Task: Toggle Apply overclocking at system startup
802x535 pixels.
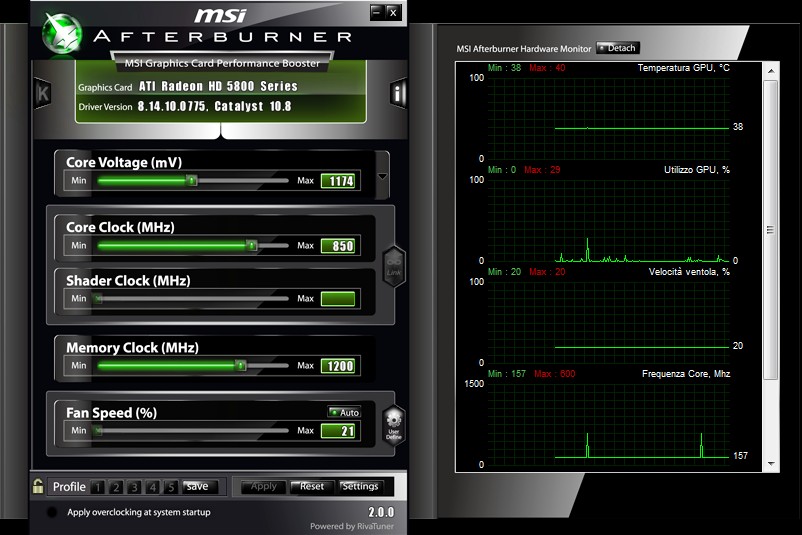Action: (52, 512)
